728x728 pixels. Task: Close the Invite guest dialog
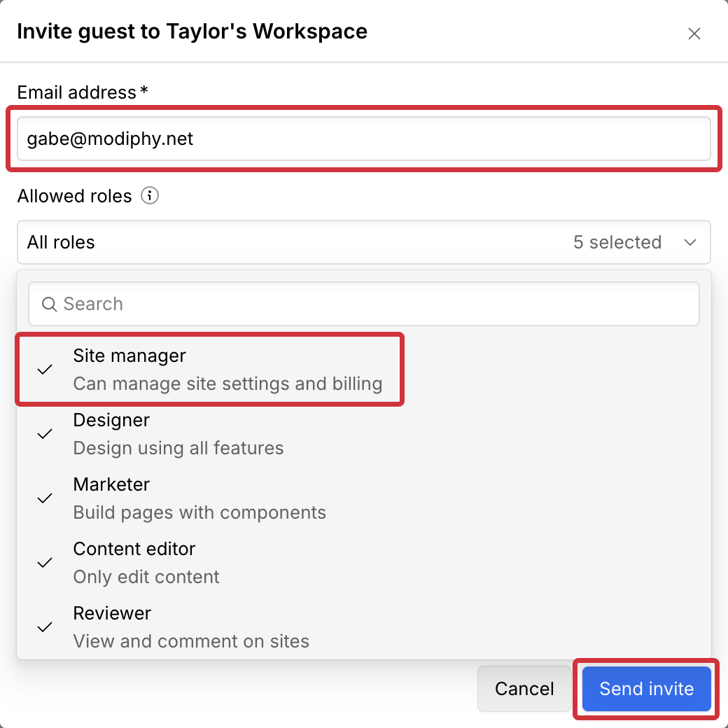694,34
